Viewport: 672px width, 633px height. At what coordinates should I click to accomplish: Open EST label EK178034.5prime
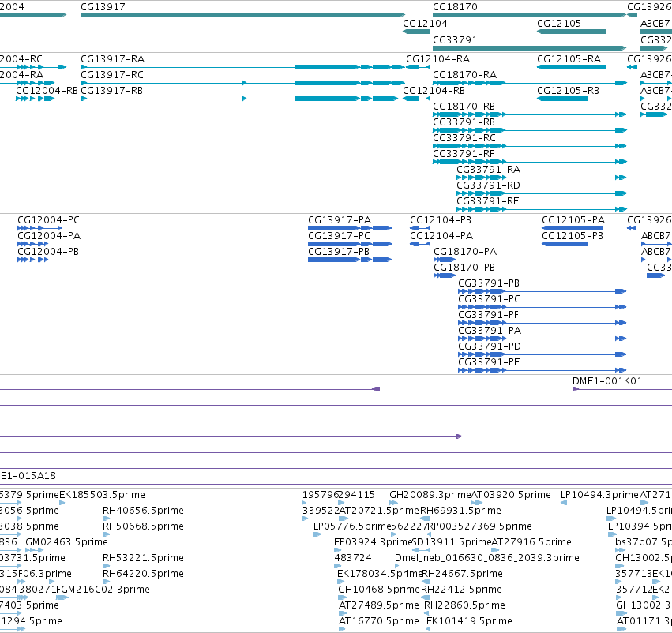[x=380, y=574]
